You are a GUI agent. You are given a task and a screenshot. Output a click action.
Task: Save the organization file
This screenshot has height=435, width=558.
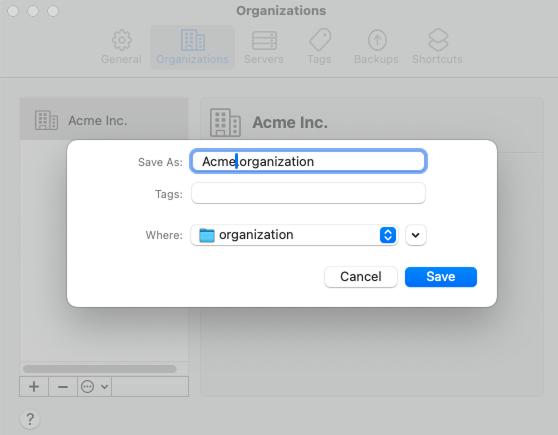[x=441, y=277]
